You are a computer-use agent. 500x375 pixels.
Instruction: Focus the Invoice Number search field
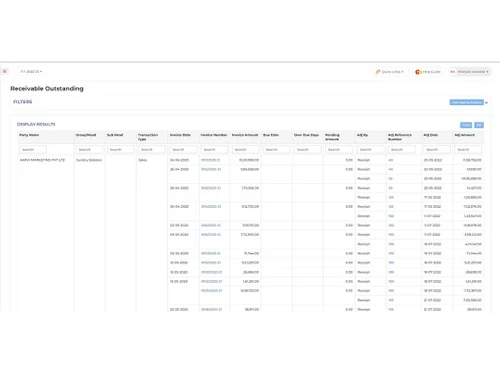[x=214, y=150]
